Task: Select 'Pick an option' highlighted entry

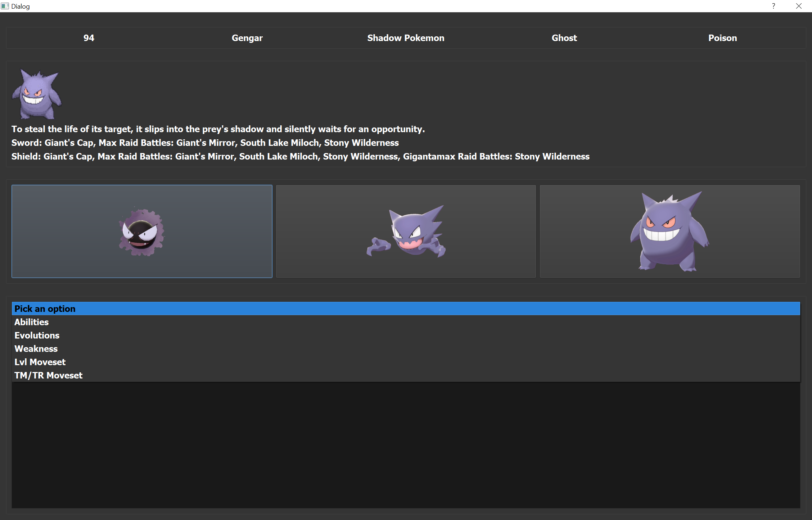Action: 45,309
